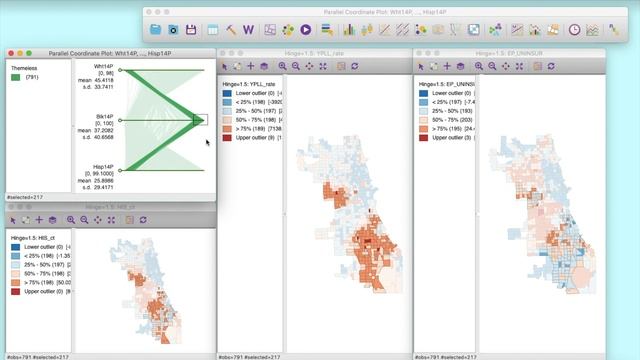Open the Conditional Plot icon
Viewport: 640px width, 360px height.
point(473,29)
